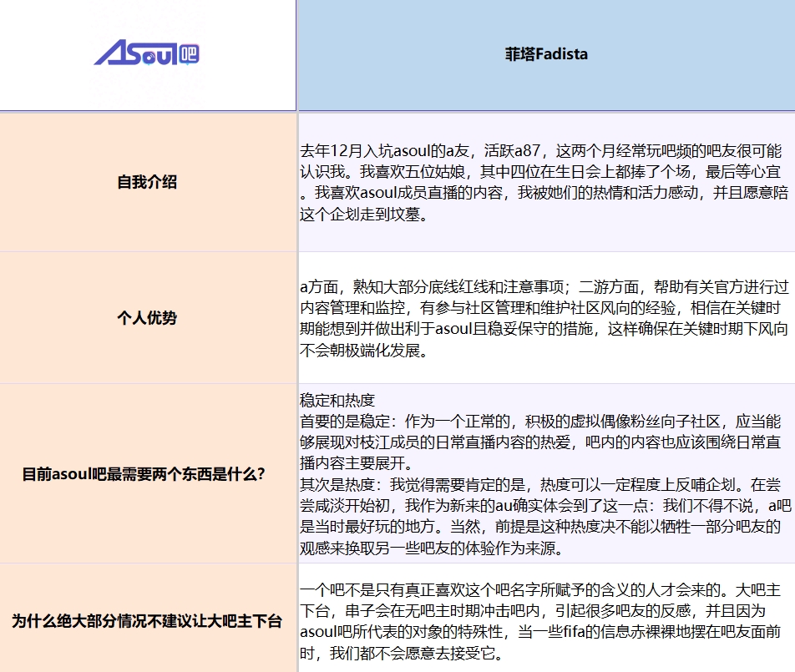This screenshot has width=795, height=672.
Task: Click the self-introduction answer starting 去年12月入坑asoul
Action: tap(544, 183)
